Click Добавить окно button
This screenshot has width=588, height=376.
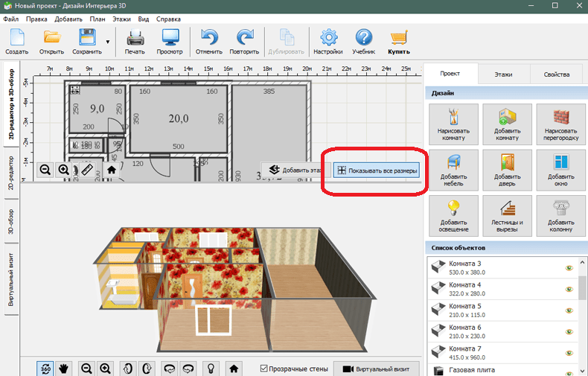(560, 170)
